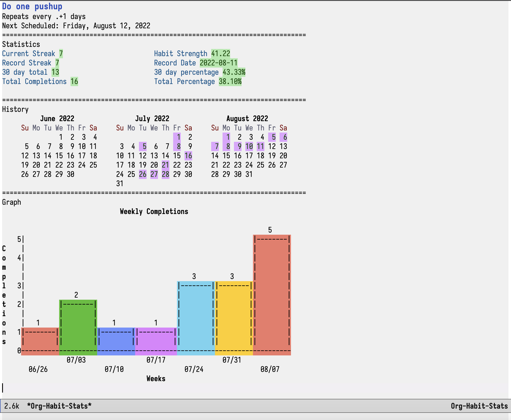Click the Current Streak value 7
Image resolution: width=511 pixels, height=420 pixels.
tap(61, 53)
